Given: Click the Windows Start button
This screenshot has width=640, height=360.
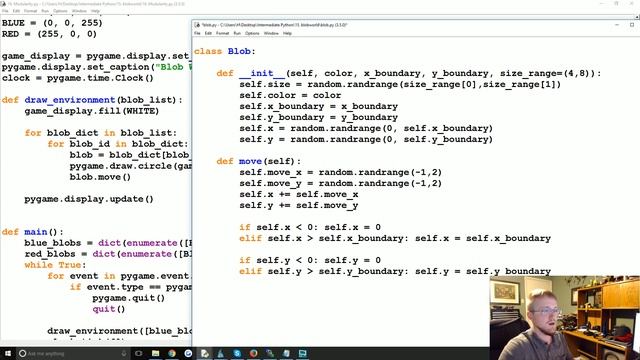Looking at the screenshot, I should tap(8, 353).
